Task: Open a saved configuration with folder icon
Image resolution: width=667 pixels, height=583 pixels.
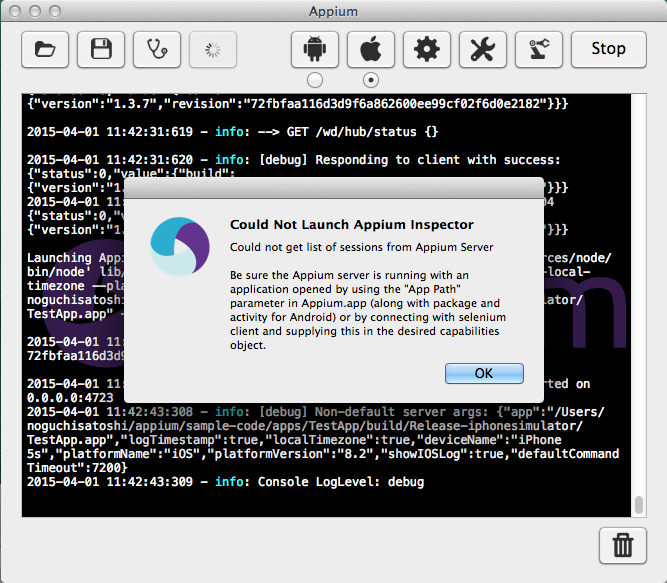Action: pyautogui.click(x=45, y=49)
